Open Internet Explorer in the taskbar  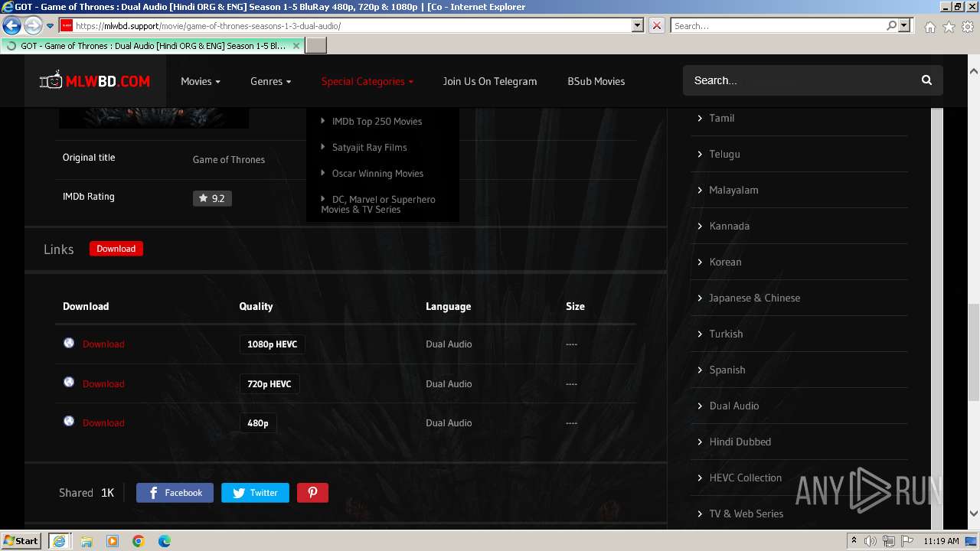click(58, 541)
